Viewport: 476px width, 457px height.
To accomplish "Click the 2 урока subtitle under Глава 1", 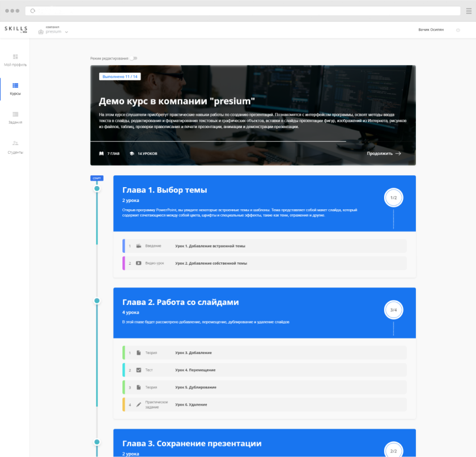I will coord(130,200).
